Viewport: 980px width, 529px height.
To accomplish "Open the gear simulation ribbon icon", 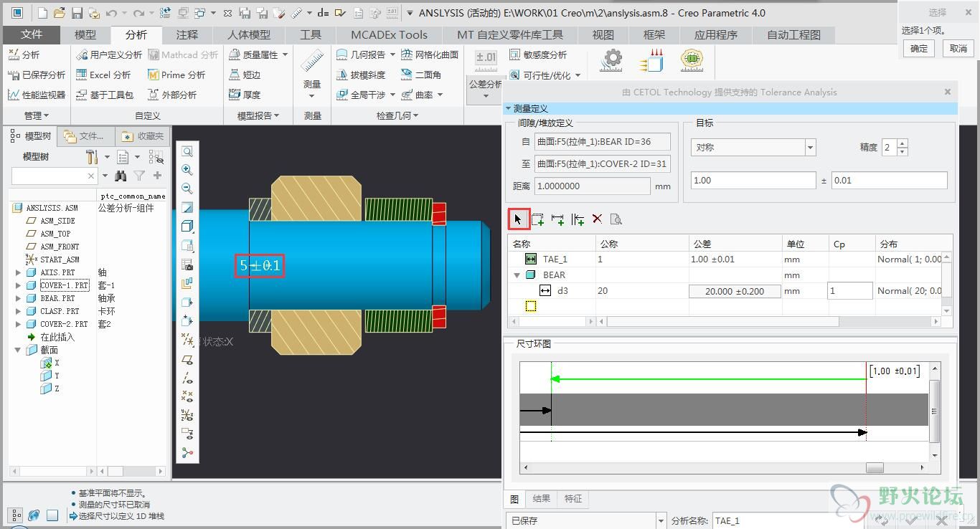I will pos(612,60).
